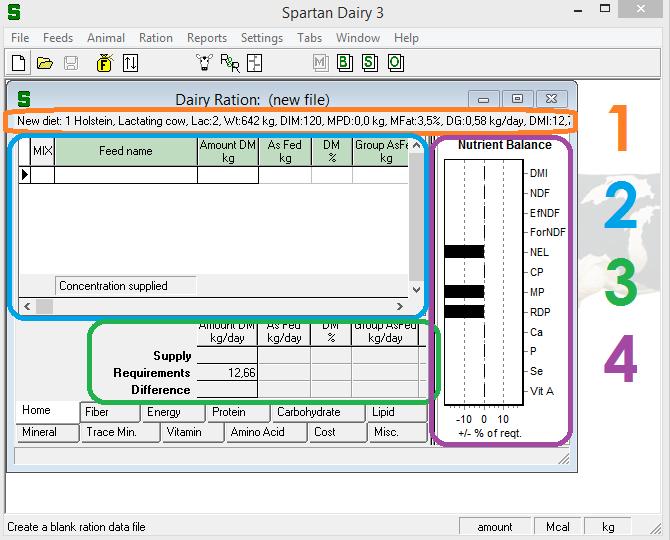Switch to the Carbohydrate tab
The height and width of the screenshot is (540, 670).
[318, 412]
